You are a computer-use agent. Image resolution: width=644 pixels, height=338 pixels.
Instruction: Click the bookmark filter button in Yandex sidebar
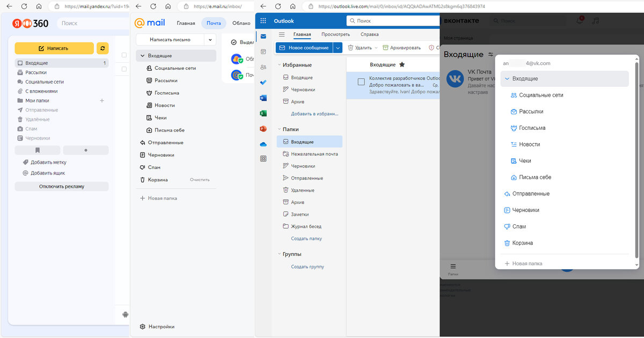coord(38,150)
